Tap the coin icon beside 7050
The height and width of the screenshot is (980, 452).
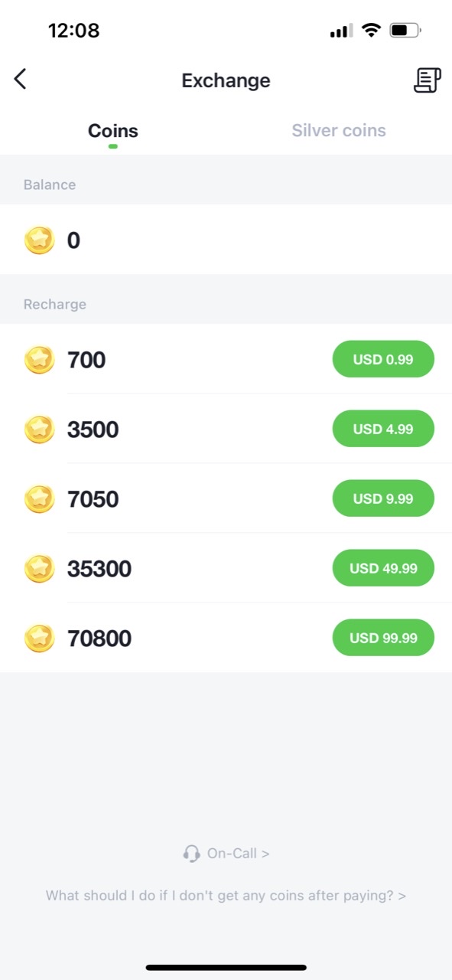(40, 498)
